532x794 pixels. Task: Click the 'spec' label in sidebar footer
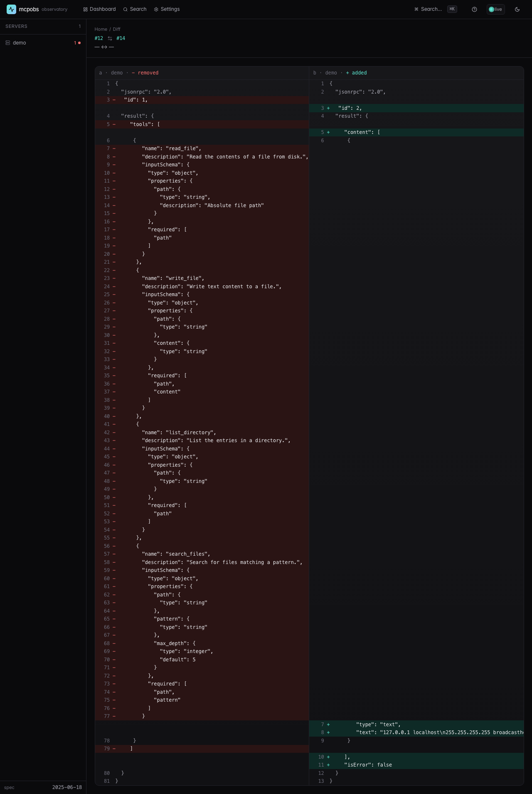9,787
